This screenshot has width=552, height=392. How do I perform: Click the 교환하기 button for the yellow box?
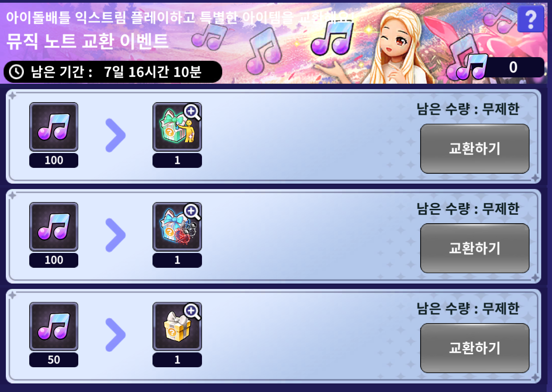(475, 348)
